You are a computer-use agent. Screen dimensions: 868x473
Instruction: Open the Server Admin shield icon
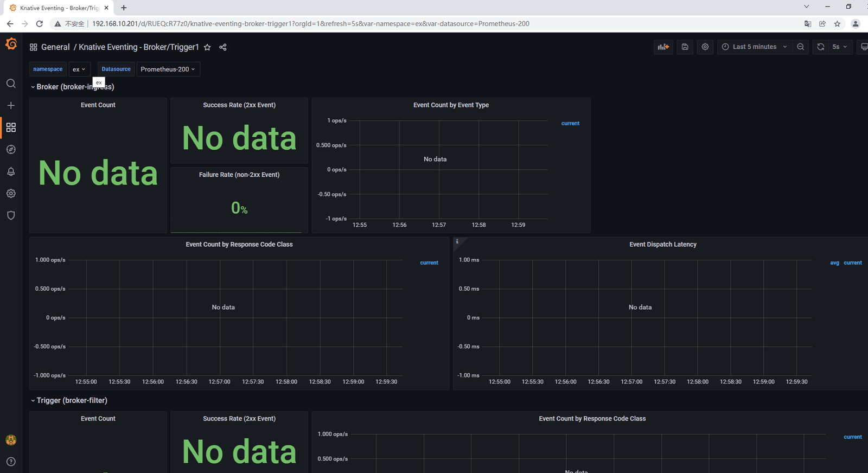click(x=11, y=215)
